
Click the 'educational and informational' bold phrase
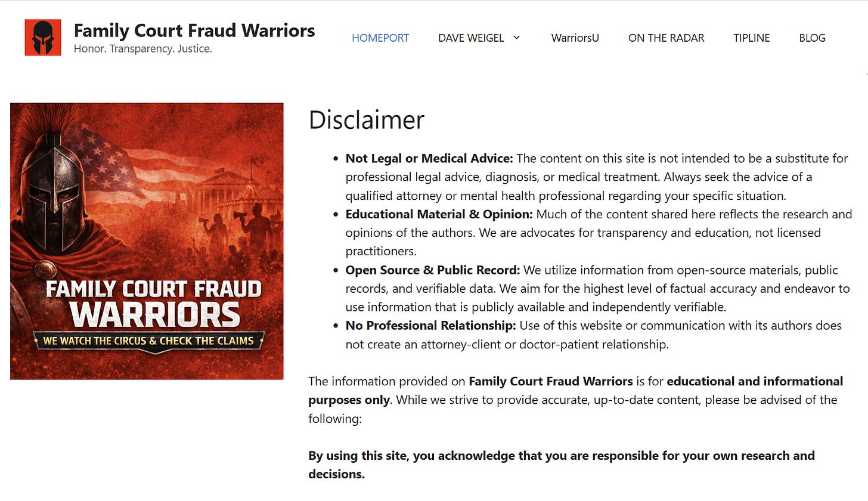coord(755,381)
